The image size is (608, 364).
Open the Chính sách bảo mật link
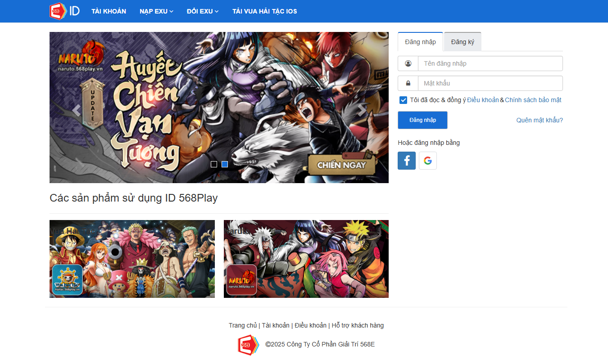pyautogui.click(x=533, y=100)
